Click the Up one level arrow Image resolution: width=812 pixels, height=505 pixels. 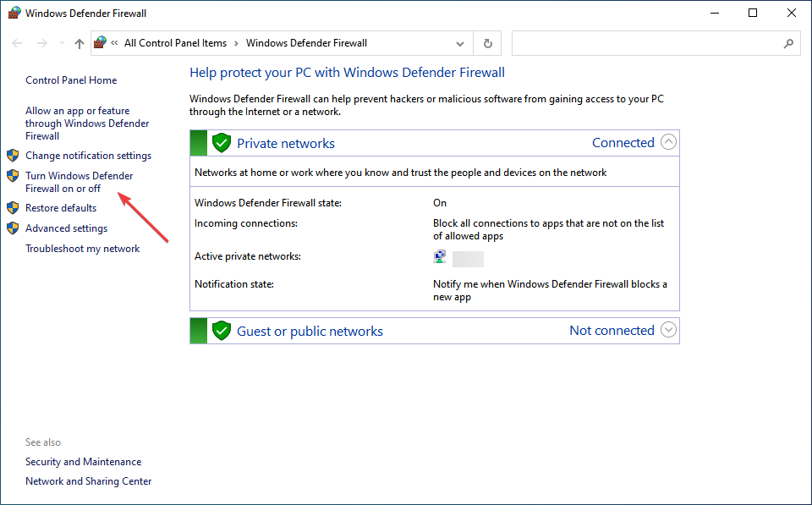click(x=80, y=43)
